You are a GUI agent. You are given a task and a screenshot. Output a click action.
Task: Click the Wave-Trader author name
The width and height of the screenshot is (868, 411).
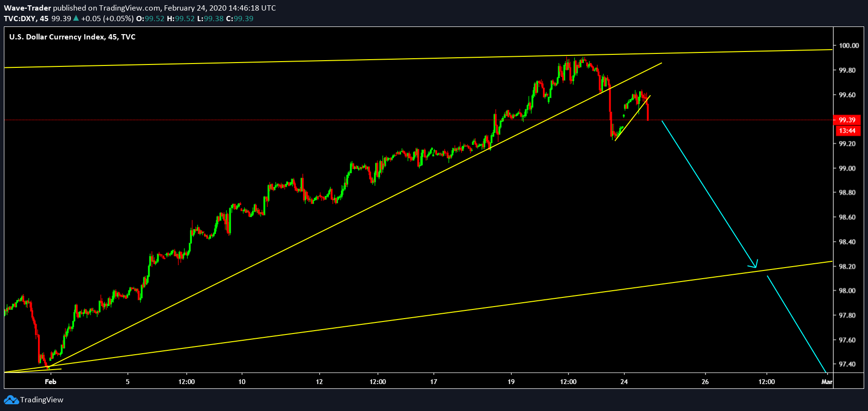point(27,8)
